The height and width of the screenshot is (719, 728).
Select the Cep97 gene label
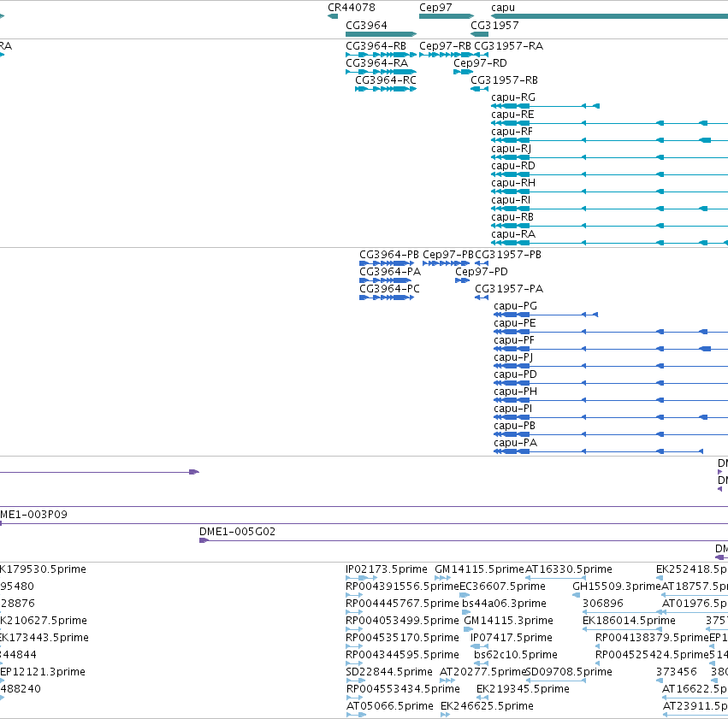(x=435, y=8)
